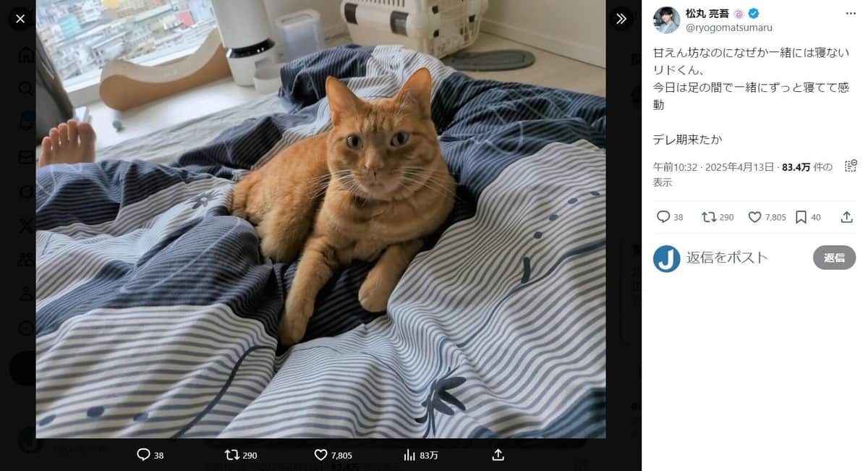Click the 返信 reply button

(834, 258)
